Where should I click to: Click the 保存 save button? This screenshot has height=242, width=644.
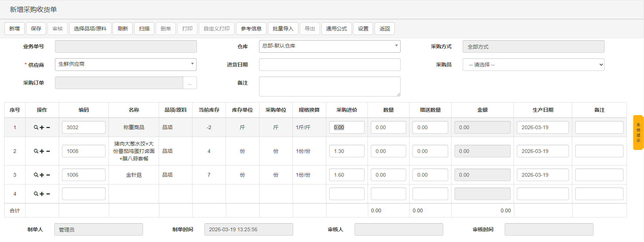coord(36,29)
